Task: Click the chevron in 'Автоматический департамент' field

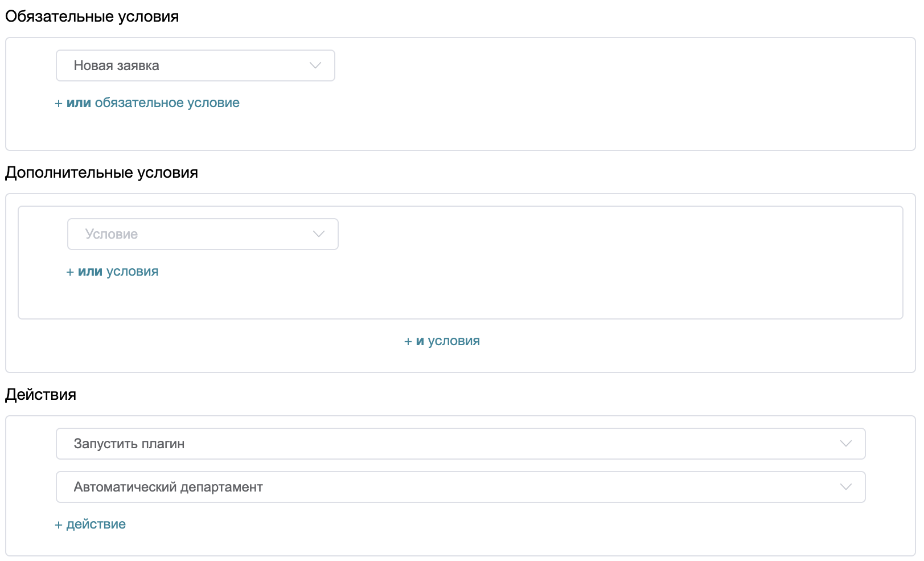Action: pos(845,487)
